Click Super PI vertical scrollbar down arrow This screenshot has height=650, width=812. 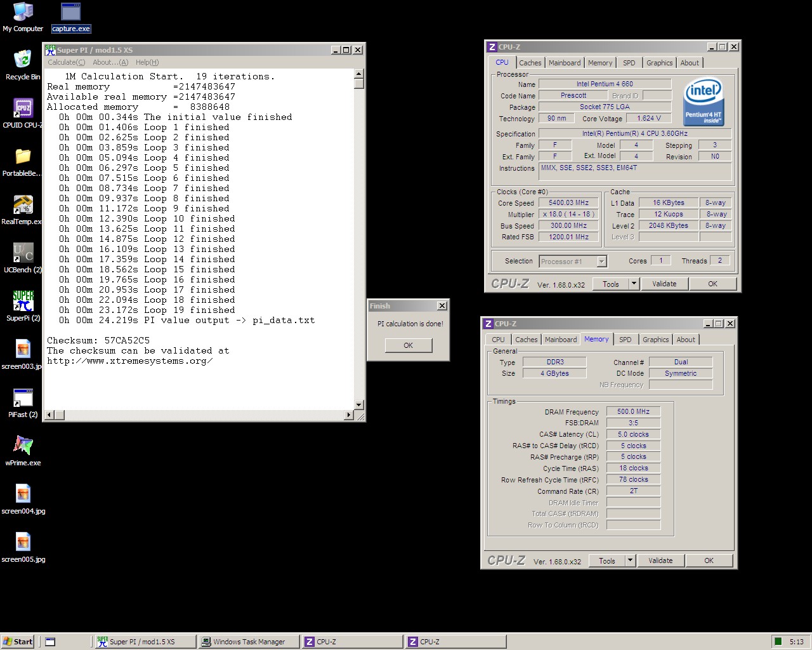(358, 405)
